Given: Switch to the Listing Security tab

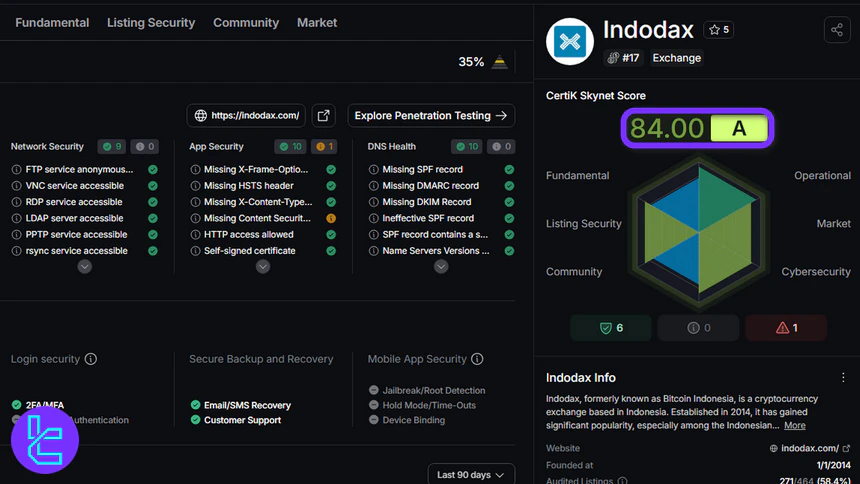Looking at the screenshot, I should click(151, 22).
